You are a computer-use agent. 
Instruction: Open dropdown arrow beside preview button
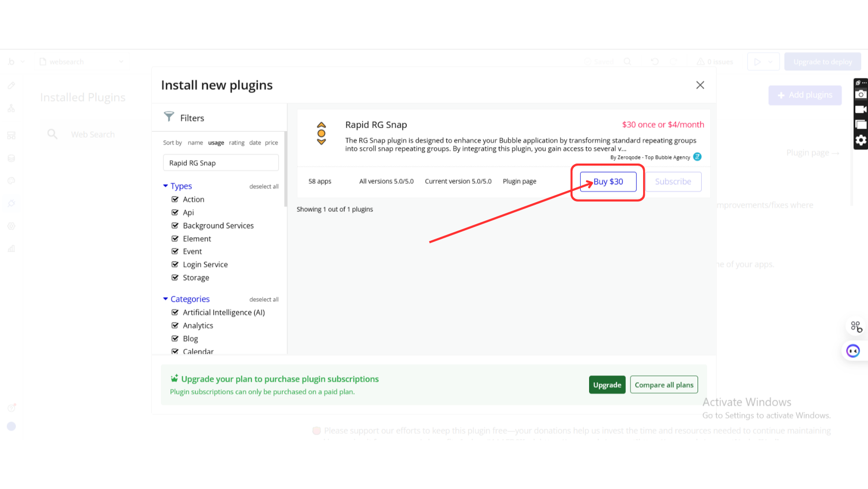click(x=771, y=62)
